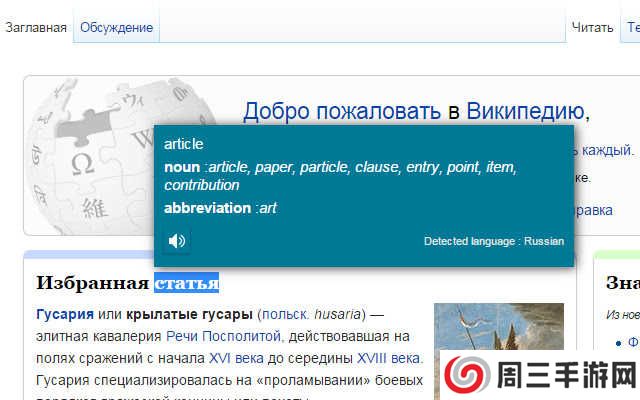
Task: Click 'abbreviation' label in popup
Action: (x=207, y=208)
